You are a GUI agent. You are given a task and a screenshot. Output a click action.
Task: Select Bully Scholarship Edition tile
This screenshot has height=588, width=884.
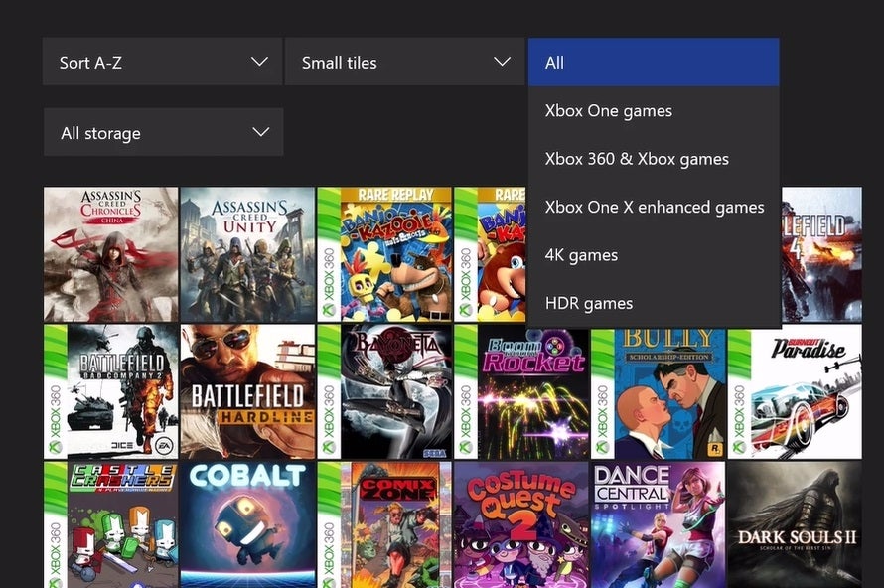click(x=659, y=393)
